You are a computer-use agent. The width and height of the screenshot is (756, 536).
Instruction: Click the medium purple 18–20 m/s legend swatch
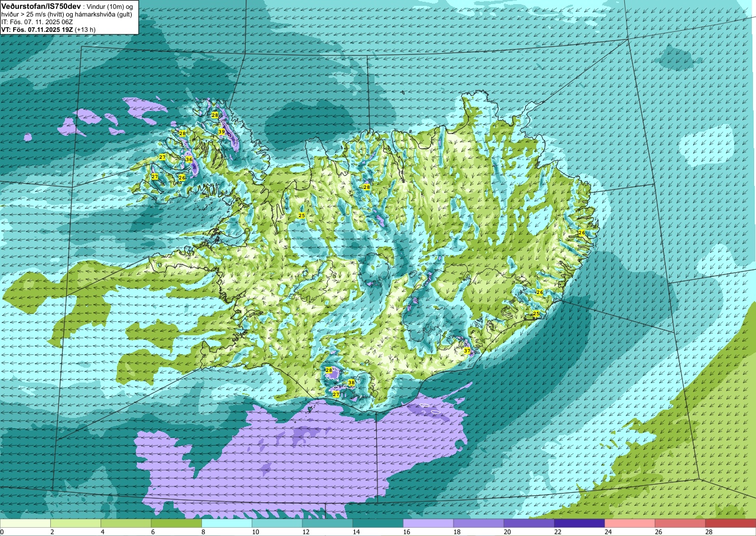(x=479, y=523)
